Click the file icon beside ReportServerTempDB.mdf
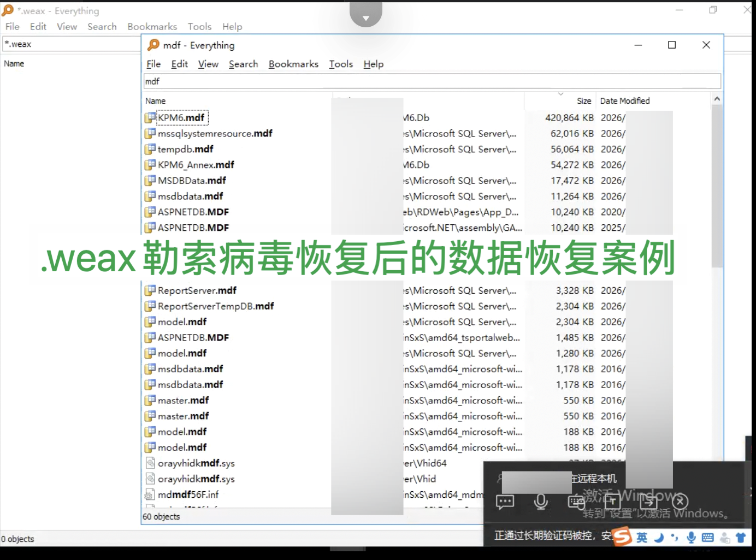This screenshot has height=560, width=756. (150, 306)
